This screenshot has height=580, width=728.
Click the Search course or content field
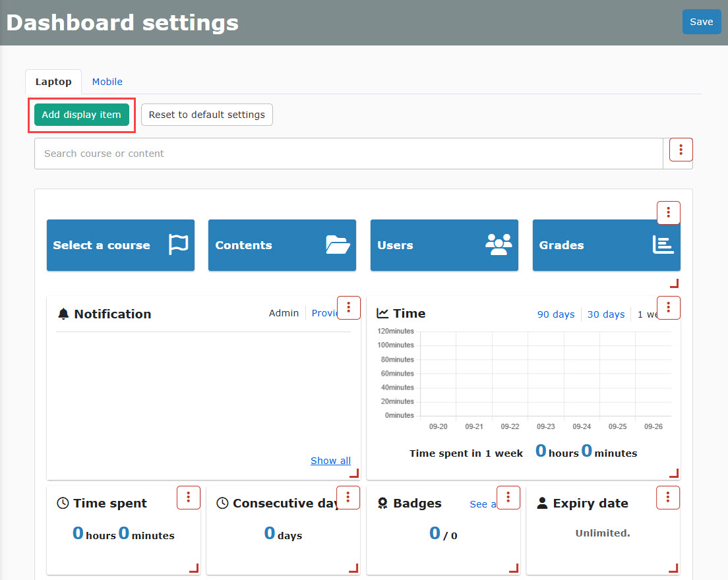click(x=348, y=154)
